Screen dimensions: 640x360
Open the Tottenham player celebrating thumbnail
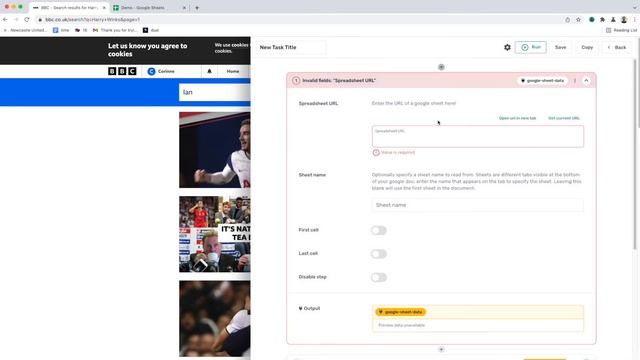coord(215,150)
